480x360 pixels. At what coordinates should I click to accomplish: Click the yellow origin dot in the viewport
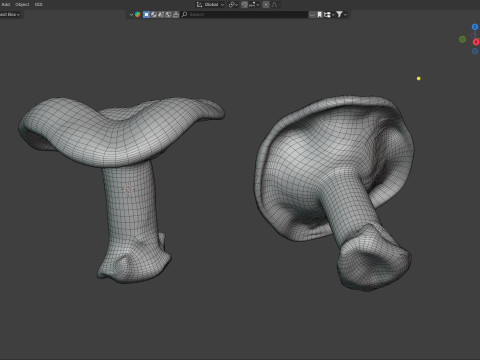419,78
